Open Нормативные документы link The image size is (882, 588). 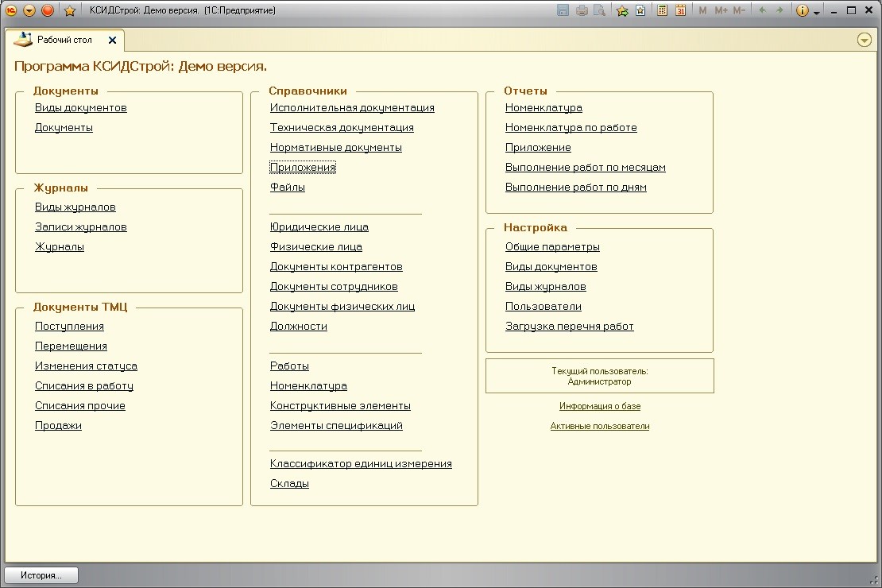[336, 148]
